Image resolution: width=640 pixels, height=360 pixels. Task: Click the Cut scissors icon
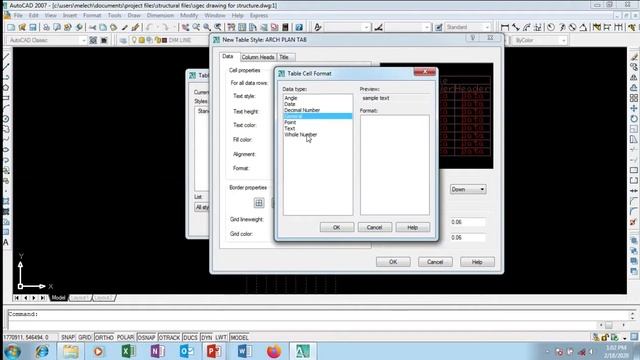pyautogui.click(x=93, y=27)
